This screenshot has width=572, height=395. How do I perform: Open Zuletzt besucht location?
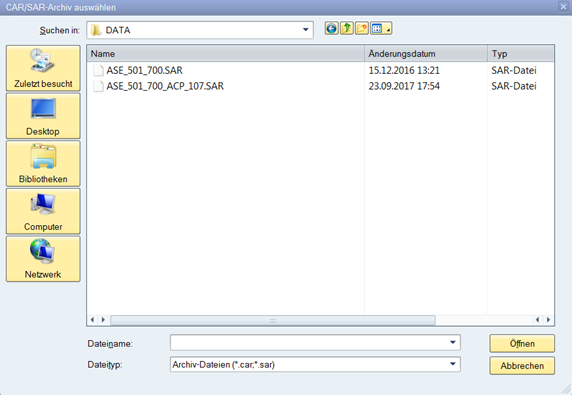pos(43,68)
